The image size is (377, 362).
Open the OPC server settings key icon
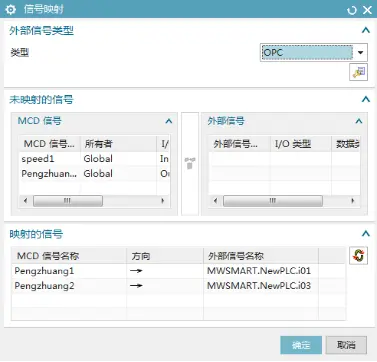[x=358, y=72]
